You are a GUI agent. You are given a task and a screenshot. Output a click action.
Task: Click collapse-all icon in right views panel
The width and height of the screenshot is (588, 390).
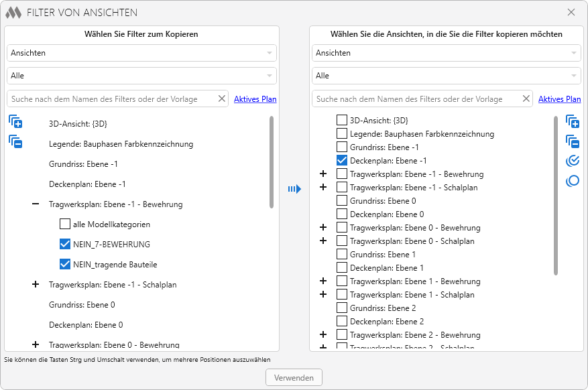tap(572, 141)
